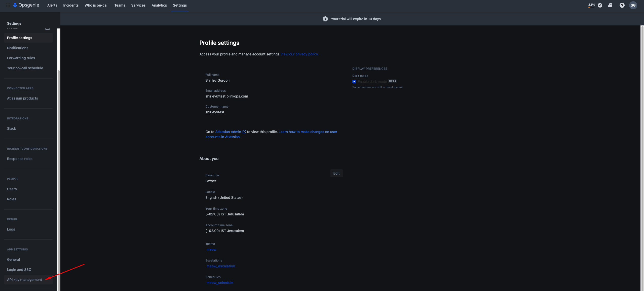Click the sidebar vertical scrollbar

pos(59,176)
